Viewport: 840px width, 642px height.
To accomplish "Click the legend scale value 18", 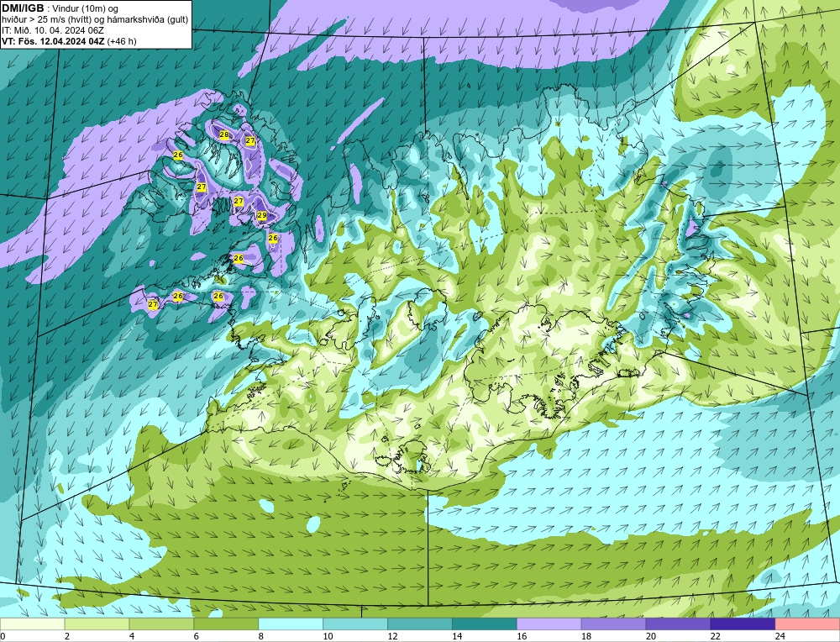I will (586, 636).
